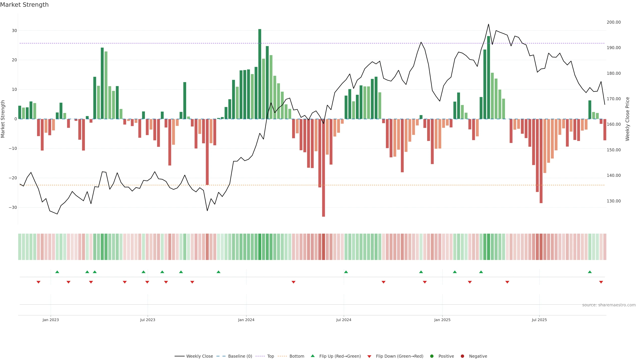The image size is (644, 362).
Task: Click sharemaestro.com source text
Action: point(609,305)
